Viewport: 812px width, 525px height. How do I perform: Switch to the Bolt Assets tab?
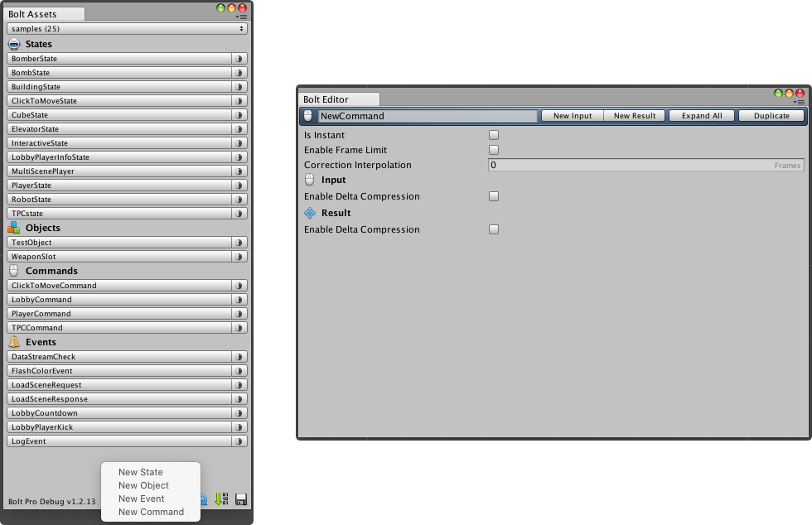(44, 13)
